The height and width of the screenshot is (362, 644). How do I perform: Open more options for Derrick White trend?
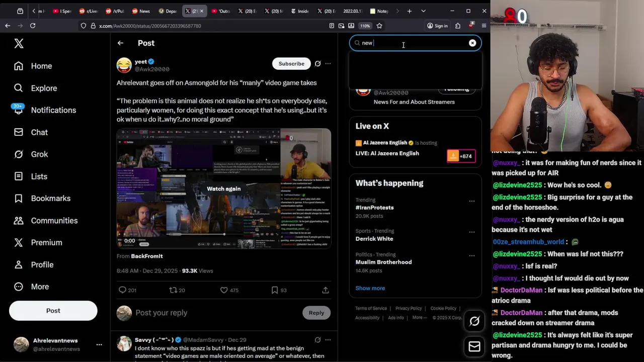(472, 232)
